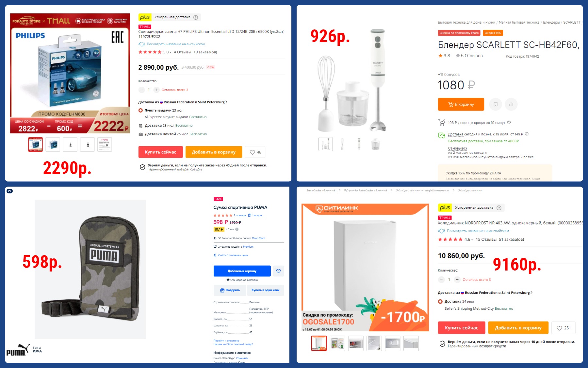
Task: Click Посмотреть название на английском link for lamp
Action: click(176, 44)
